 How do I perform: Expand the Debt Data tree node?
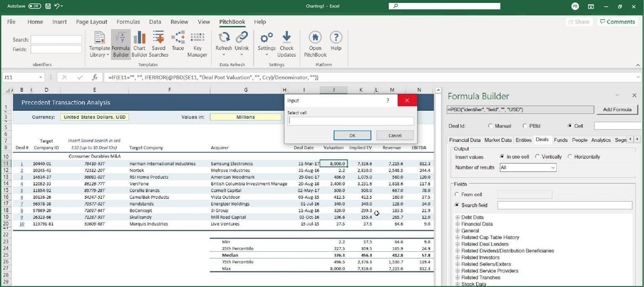[x=457, y=217]
